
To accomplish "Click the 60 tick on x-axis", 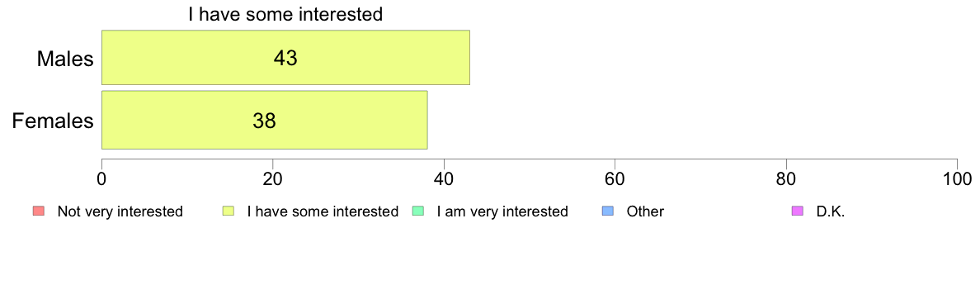I will [x=615, y=179].
